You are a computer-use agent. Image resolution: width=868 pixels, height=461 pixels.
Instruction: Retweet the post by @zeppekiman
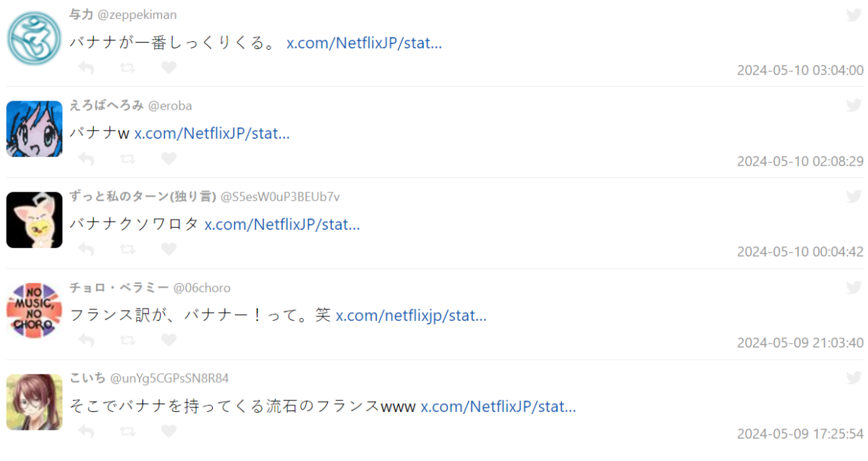click(127, 68)
